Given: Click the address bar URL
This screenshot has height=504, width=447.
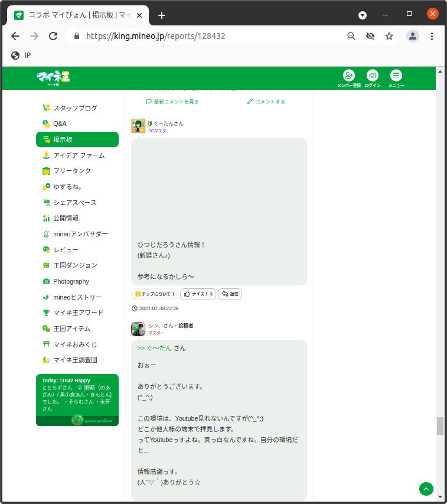Looking at the screenshot, I should [155, 36].
